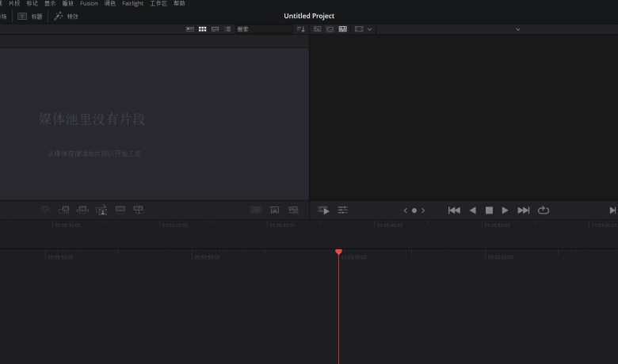Viewport: 618px width, 364px height.
Task: Open the 标记 menu
Action: (32, 3)
